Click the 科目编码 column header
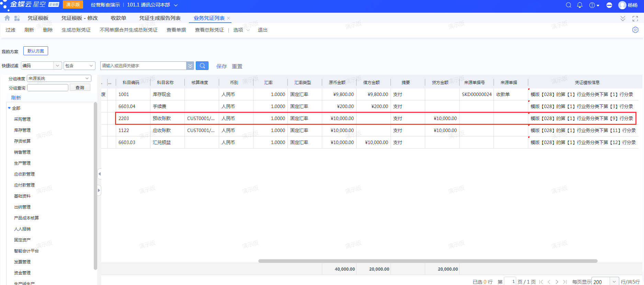Image resolution: width=644 pixels, height=285 pixels. [131, 82]
